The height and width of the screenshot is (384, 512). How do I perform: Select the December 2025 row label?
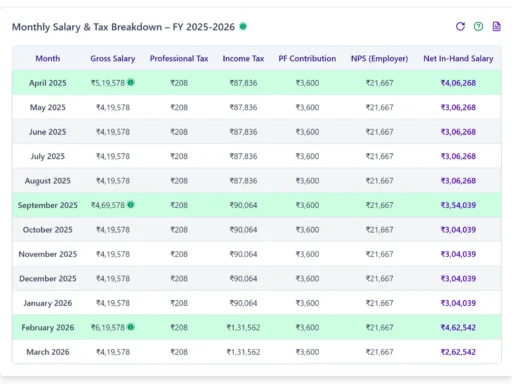point(48,278)
